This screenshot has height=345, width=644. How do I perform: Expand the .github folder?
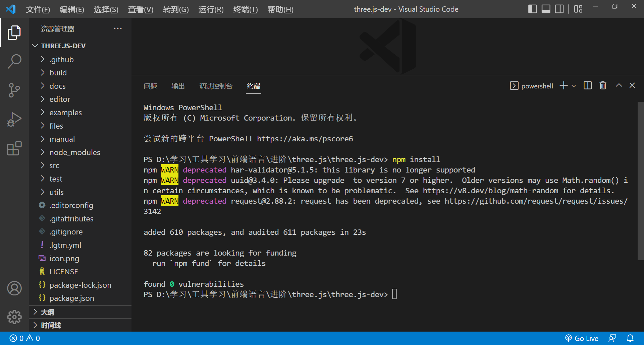pos(80,60)
